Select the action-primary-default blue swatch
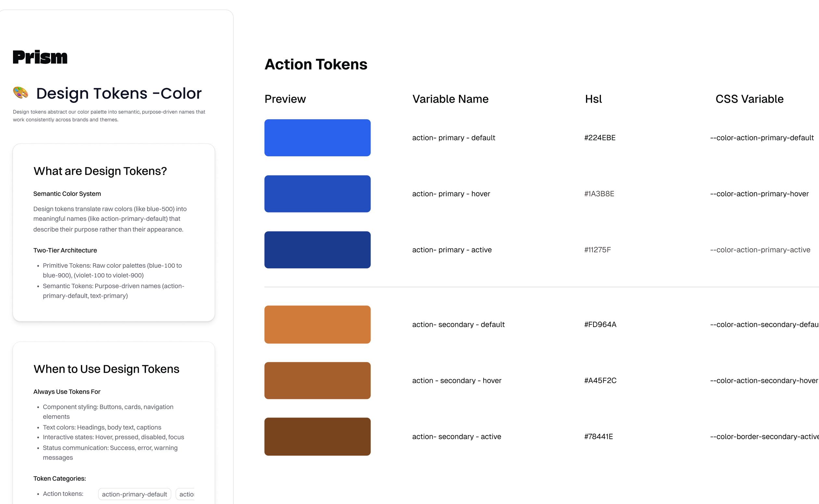Viewport: 819px width, 504px height. click(317, 137)
